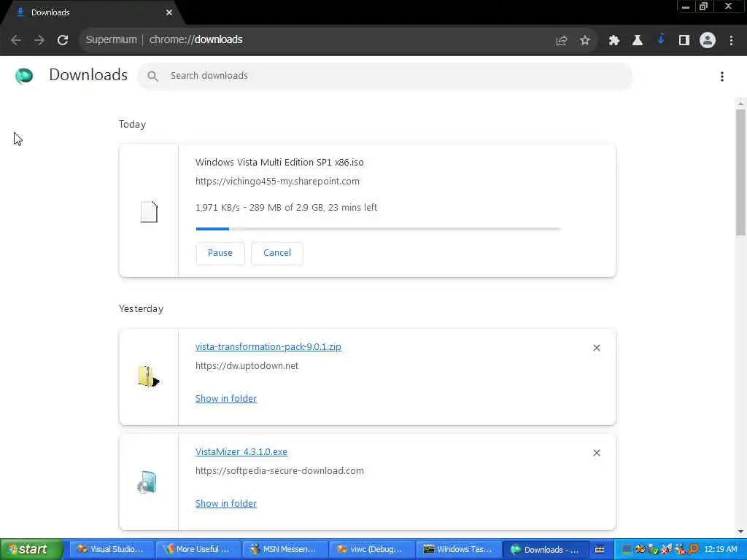747x560 pixels.
Task: Click the softpedia-secure-download.com URL text
Action: click(279, 470)
